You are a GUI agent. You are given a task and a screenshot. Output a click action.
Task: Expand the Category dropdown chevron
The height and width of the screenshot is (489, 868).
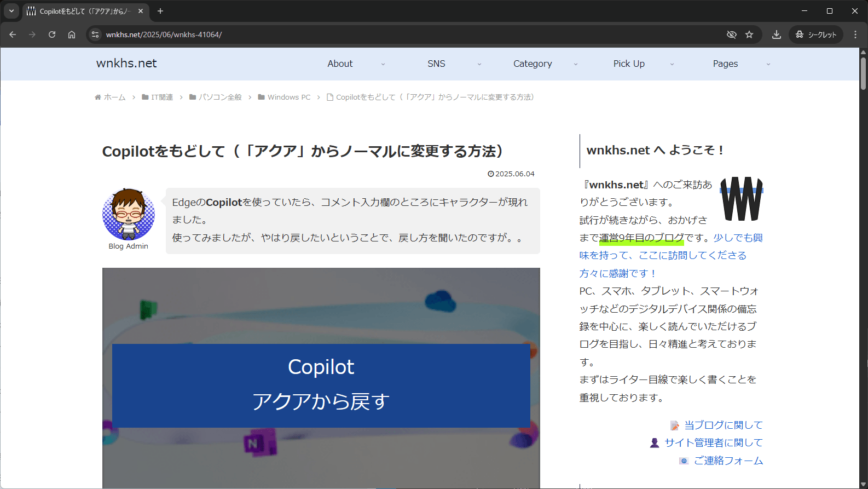576,64
